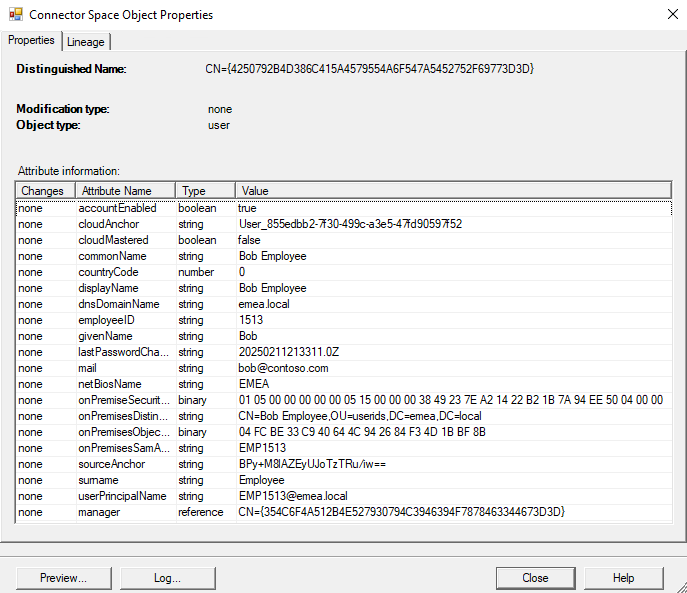This screenshot has height=593, width=687.
Task: Click the value CN=Bob Employee,OU=userids
Action: click(360, 416)
